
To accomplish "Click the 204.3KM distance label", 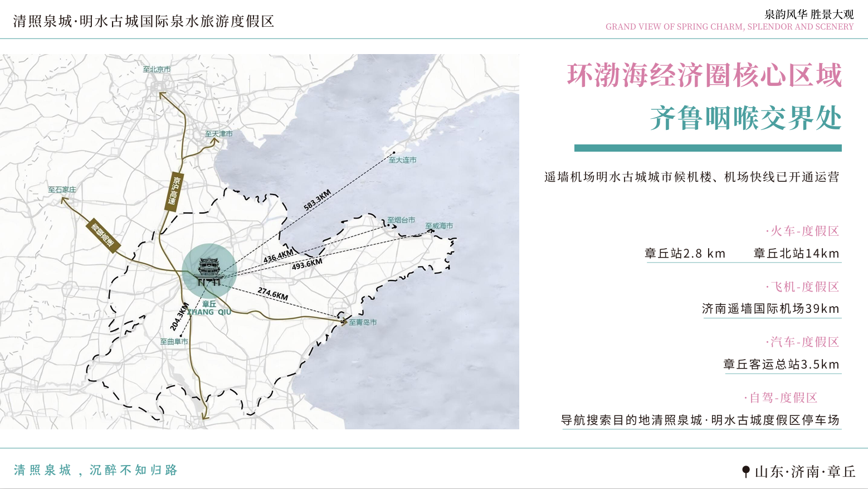I will click(179, 317).
